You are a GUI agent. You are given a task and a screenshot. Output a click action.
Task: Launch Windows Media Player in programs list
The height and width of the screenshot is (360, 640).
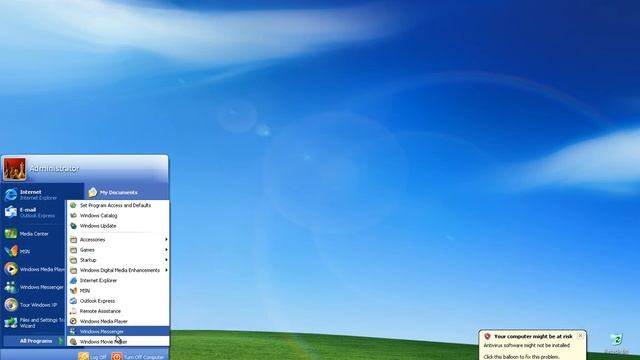click(x=118, y=321)
